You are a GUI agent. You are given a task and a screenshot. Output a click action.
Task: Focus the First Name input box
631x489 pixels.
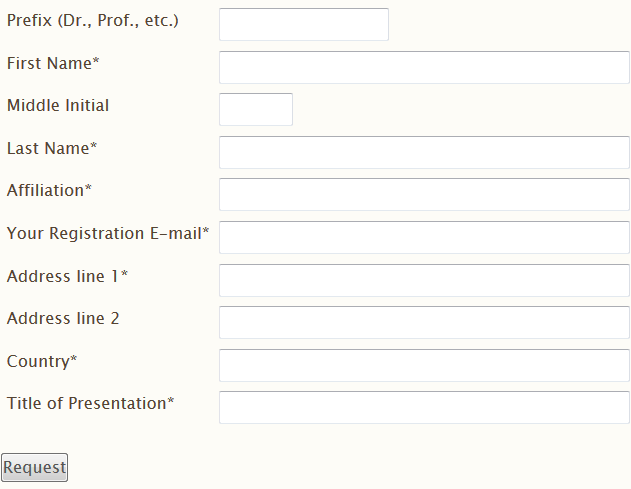coord(424,67)
